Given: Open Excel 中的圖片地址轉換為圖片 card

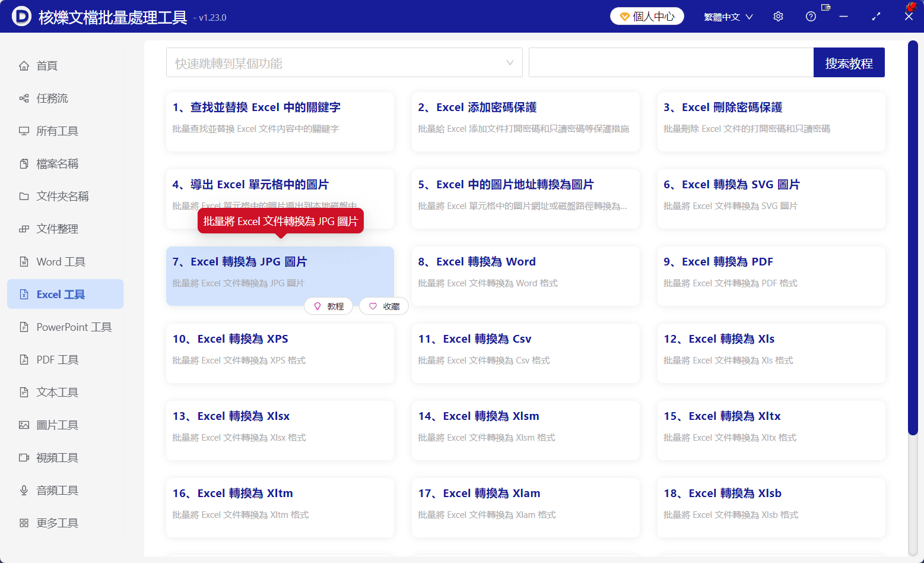Looking at the screenshot, I should (526, 199).
